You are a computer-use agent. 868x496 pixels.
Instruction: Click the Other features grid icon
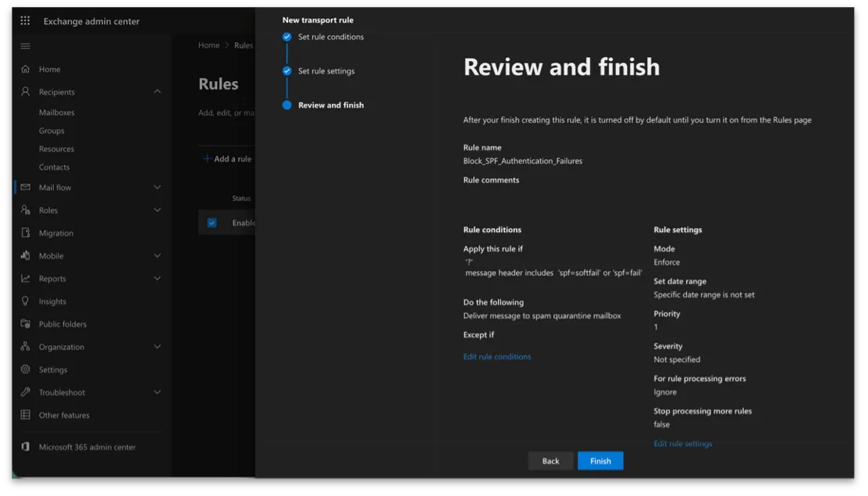point(26,415)
